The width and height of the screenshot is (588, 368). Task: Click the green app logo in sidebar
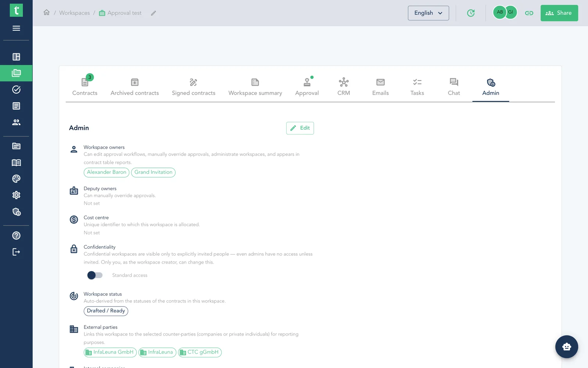pos(16,10)
